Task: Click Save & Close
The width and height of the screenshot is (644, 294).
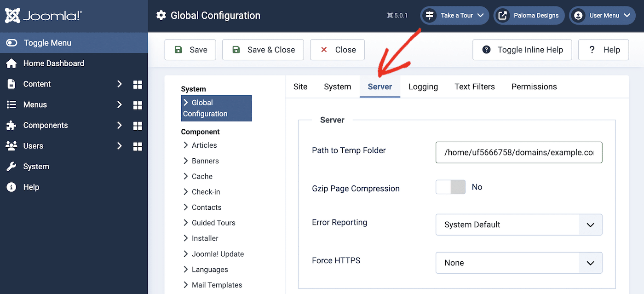Action: 263,49
